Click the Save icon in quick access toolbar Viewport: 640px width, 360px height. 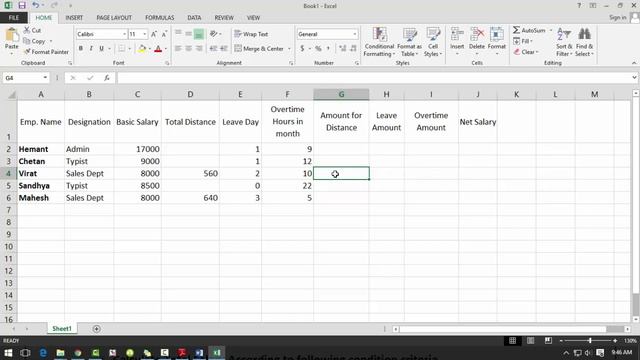[22, 5]
